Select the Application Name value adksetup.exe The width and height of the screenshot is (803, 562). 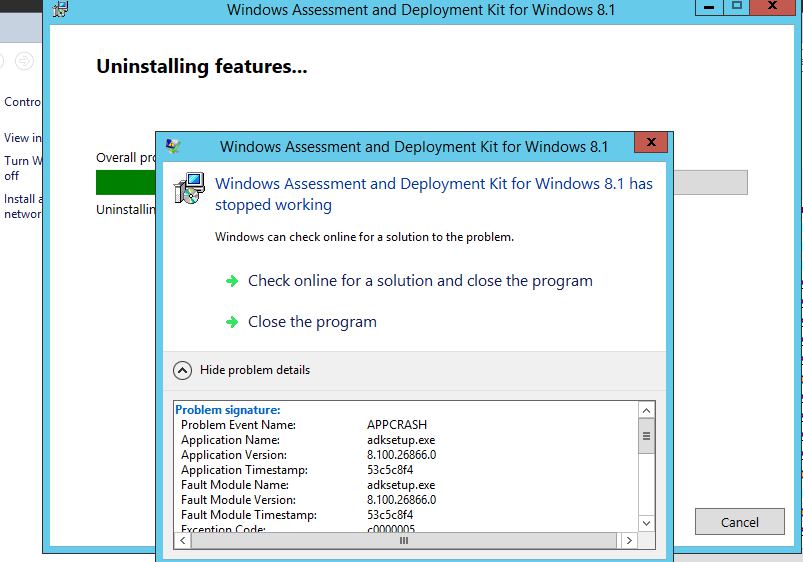click(x=401, y=440)
